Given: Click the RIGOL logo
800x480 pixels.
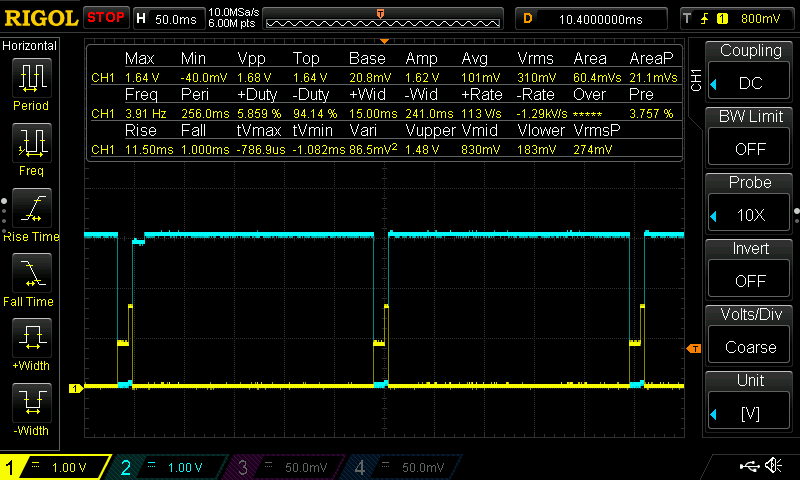Looking at the screenshot, I should coord(41,18).
